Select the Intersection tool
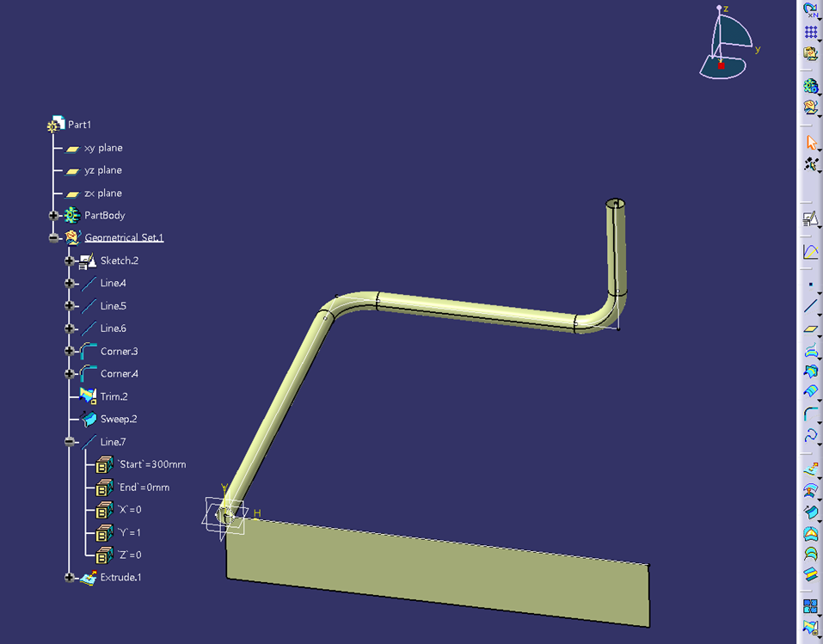Screen dimensions: 823x644 [810, 371]
